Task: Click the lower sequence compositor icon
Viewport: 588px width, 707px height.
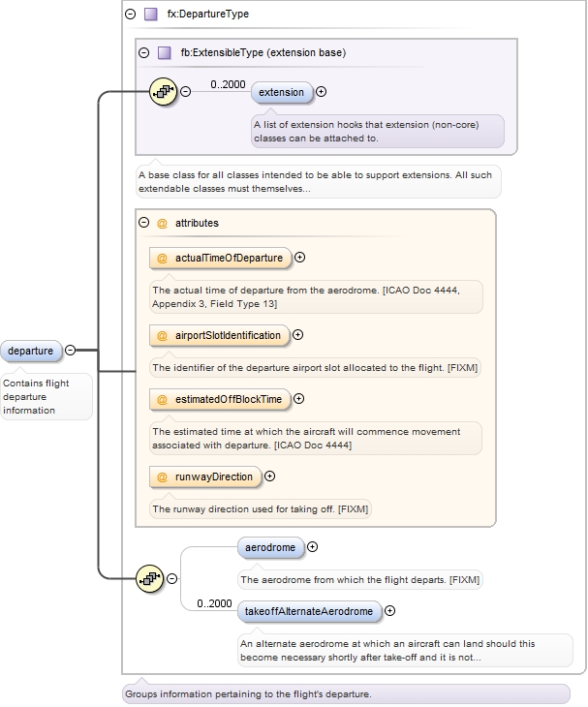Action: (x=150, y=578)
